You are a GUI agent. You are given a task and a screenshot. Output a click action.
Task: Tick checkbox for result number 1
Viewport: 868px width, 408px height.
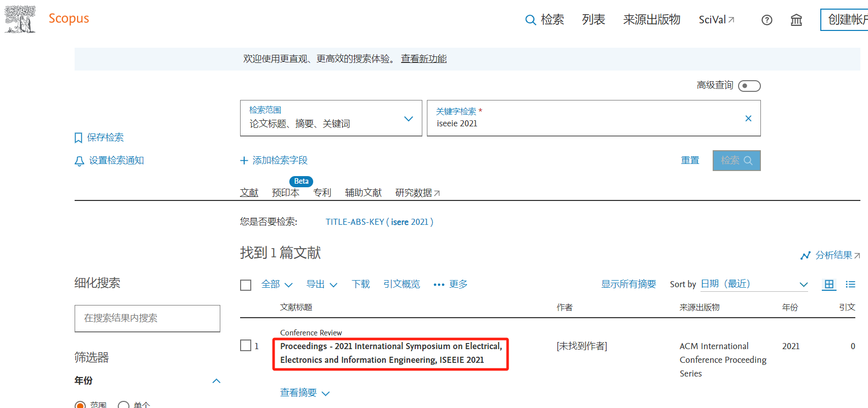coord(246,346)
